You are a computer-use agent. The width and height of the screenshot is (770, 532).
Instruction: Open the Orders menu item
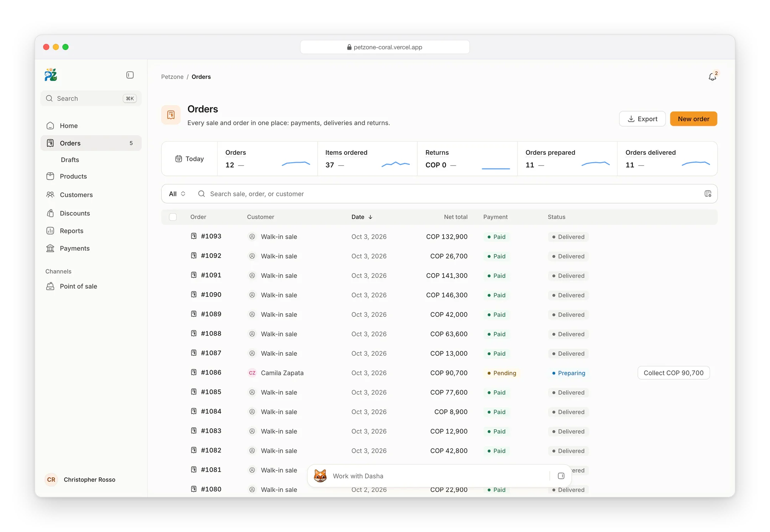point(91,143)
